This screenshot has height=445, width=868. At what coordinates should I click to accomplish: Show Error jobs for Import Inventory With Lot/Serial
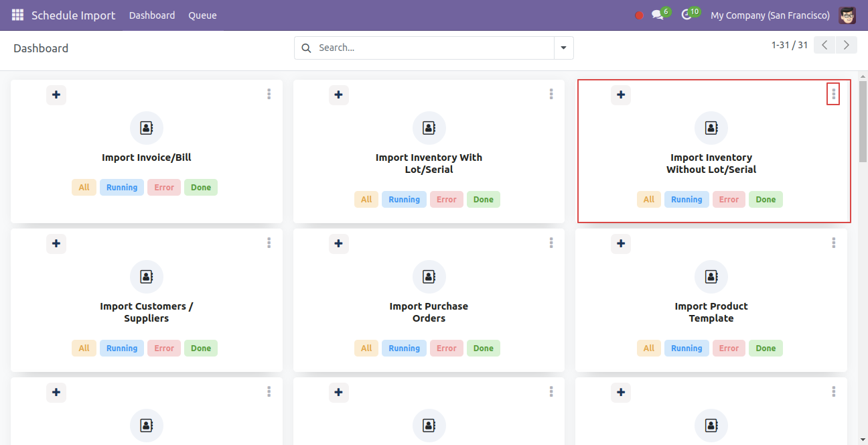click(x=447, y=200)
